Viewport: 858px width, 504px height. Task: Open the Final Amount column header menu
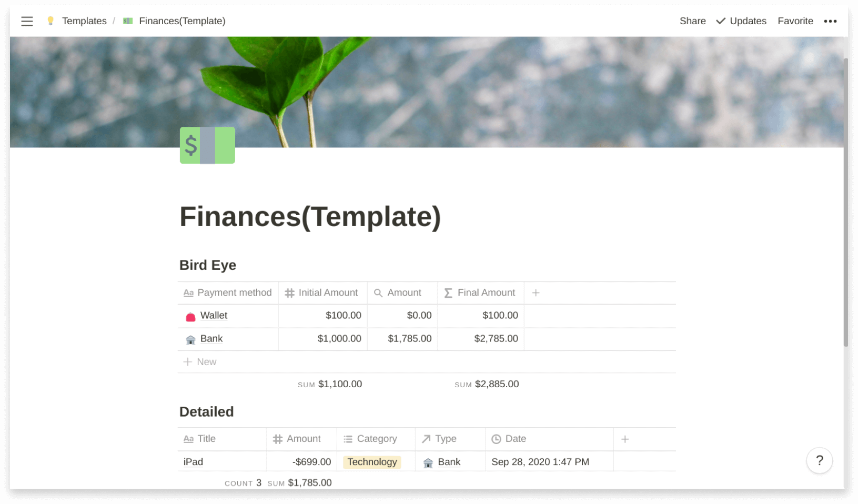pyautogui.click(x=480, y=293)
